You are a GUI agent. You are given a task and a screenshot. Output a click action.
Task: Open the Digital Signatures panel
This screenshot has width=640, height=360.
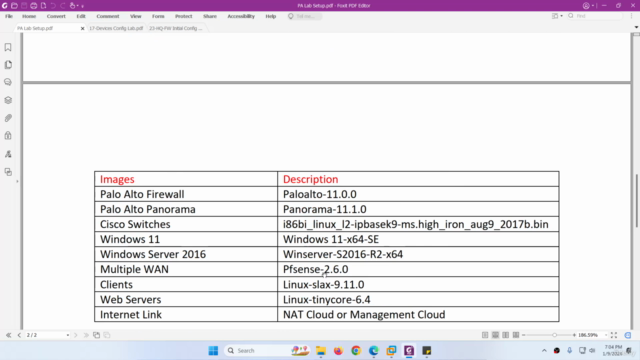[8, 154]
